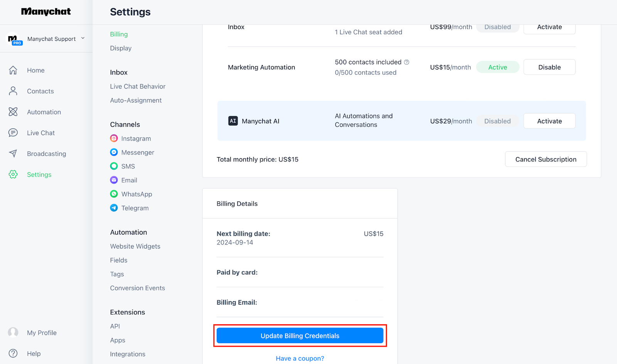This screenshot has height=364, width=617.
Task: Open Instagram channel settings
Action: coord(136,138)
